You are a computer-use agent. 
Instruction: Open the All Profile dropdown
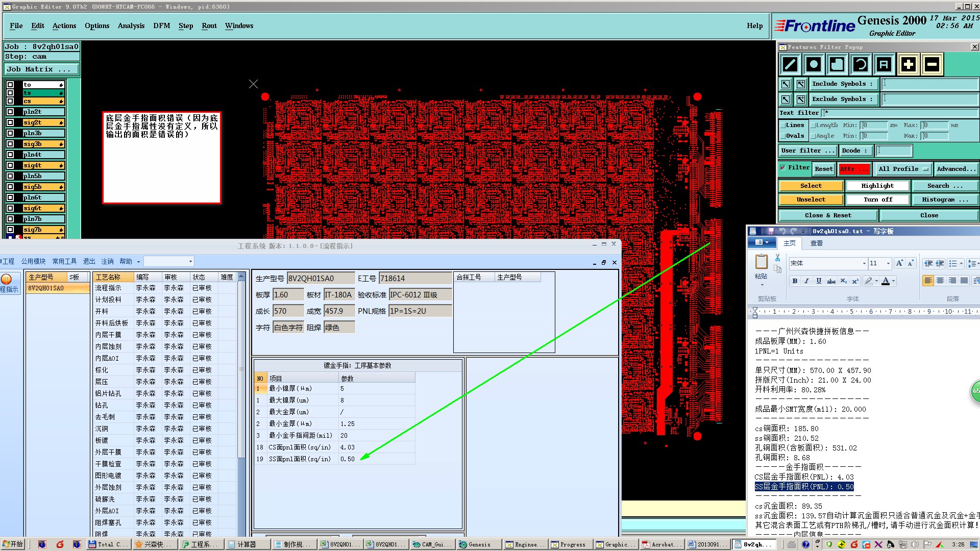(903, 169)
